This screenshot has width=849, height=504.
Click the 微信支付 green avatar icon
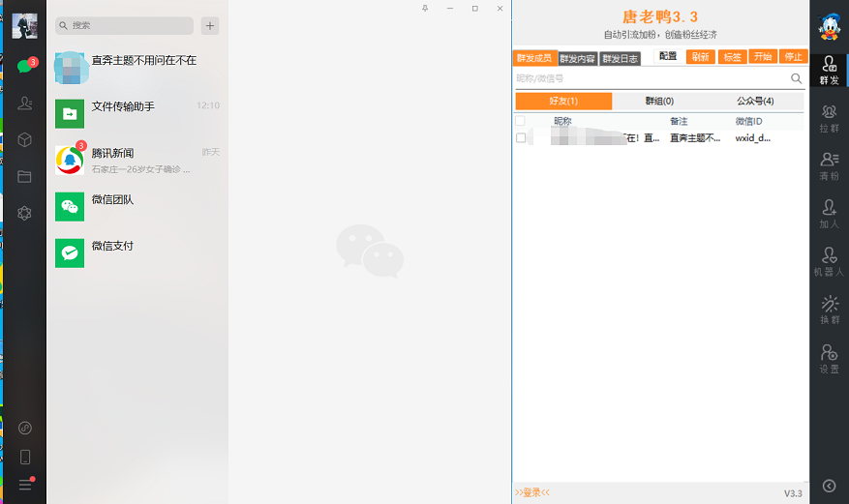(70, 253)
